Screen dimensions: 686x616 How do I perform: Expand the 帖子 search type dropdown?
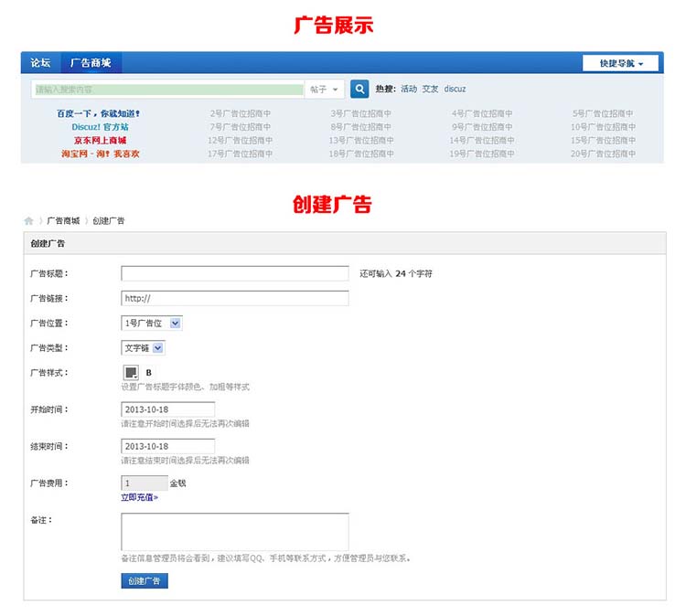324,90
